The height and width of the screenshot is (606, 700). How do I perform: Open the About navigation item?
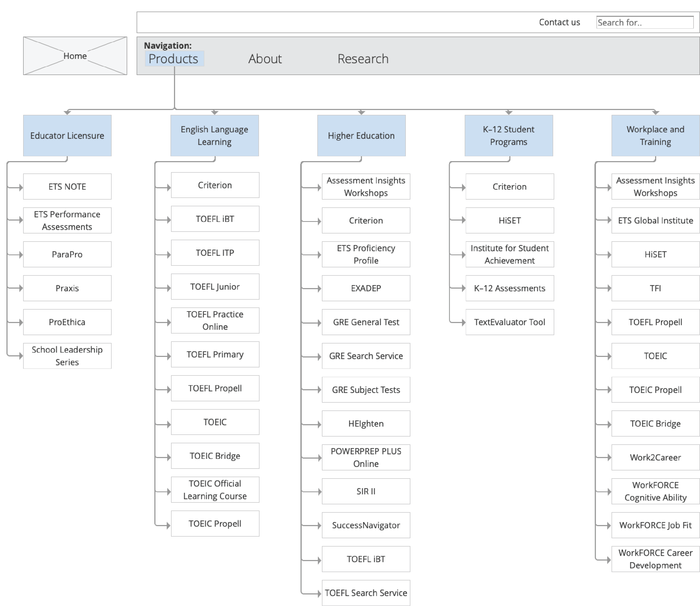click(265, 59)
